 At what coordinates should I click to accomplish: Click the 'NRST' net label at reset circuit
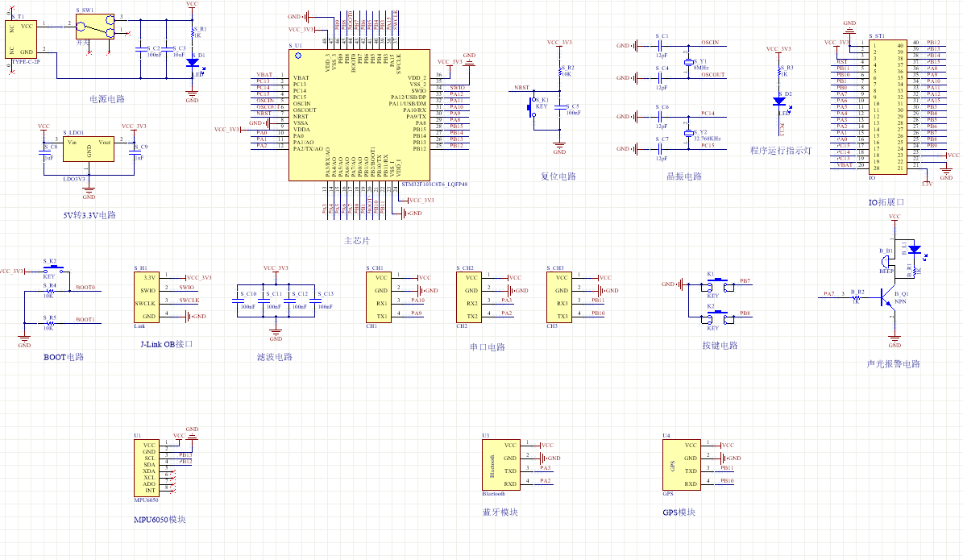[x=522, y=87]
